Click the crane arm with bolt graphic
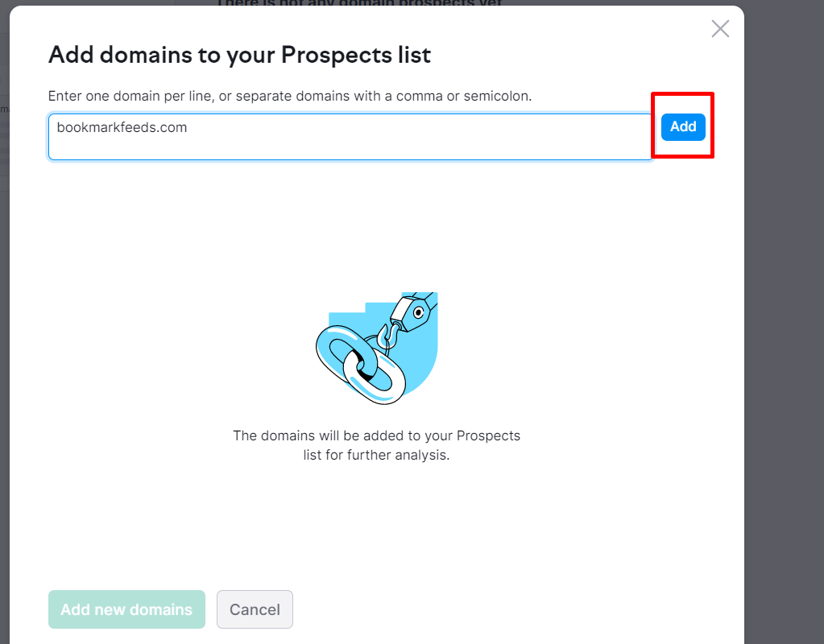Screen dimensions: 824x644 point(414,312)
